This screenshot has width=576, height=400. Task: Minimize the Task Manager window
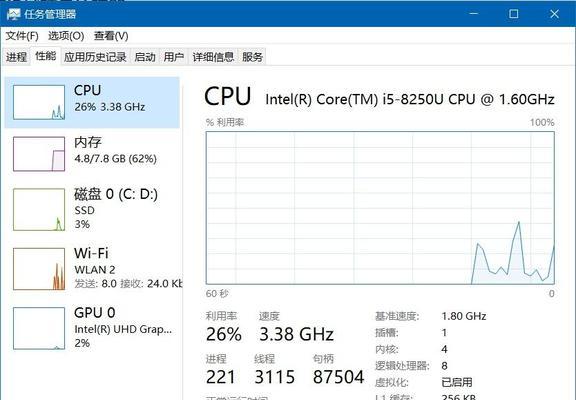pos(474,14)
